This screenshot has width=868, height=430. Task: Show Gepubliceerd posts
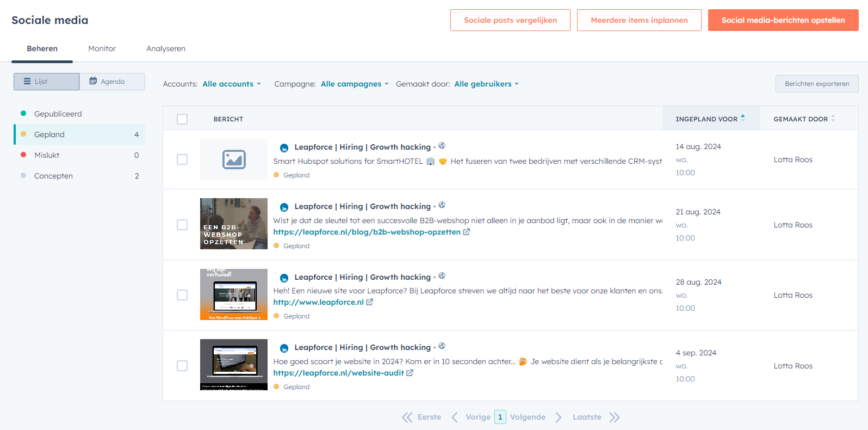(79, 114)
